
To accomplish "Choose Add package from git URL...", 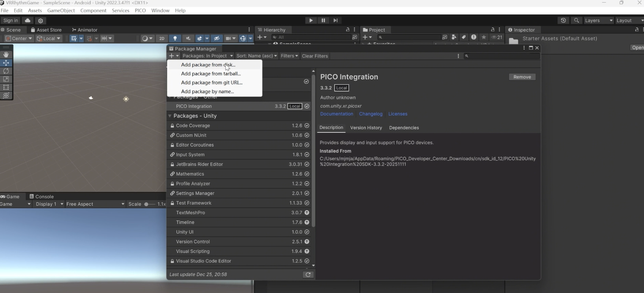I will click(x=214, y=83).
